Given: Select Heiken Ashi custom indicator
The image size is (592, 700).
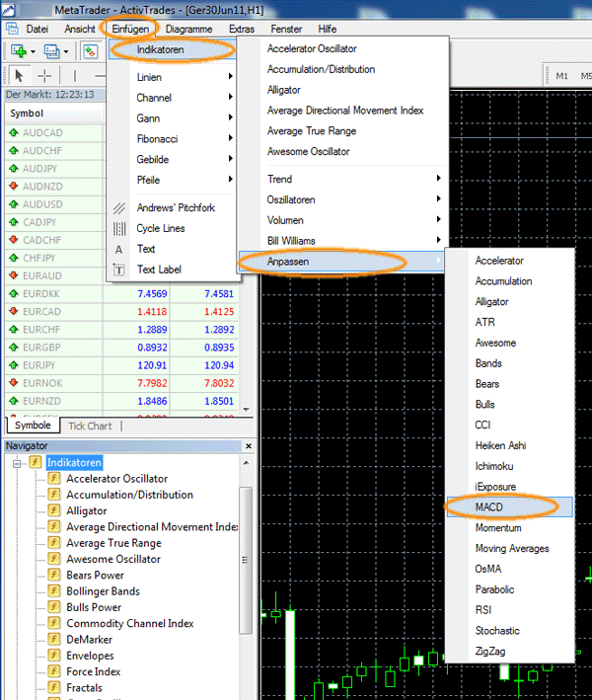Looking at the screenshot, I should 509,445.
